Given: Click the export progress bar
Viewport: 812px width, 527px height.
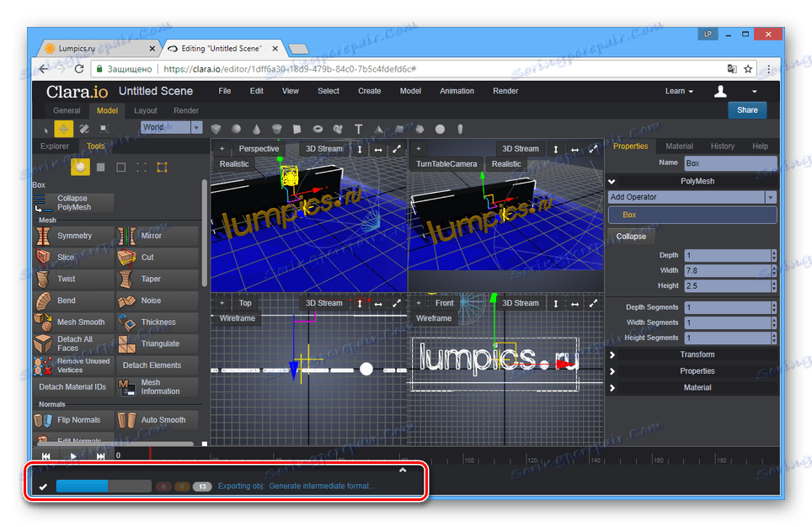Looking at the screenshot, I should pos(103,486).
